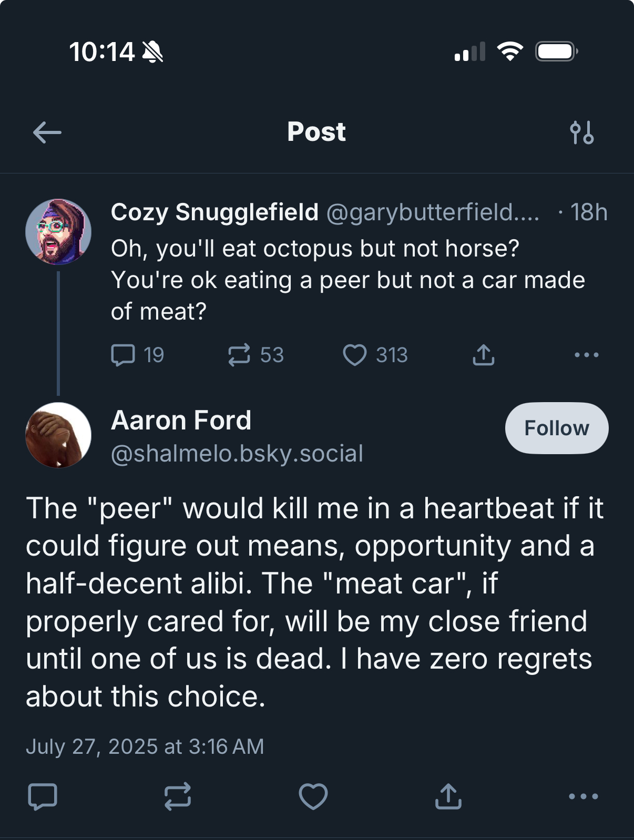Open thread preferences settings icon
Image resolution: width=634 pixels, height=840 pixels.
[x=582, y=132]
